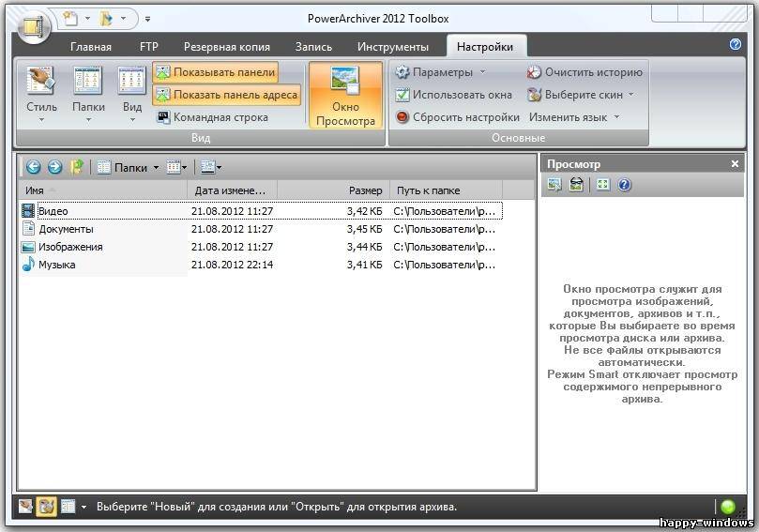Select the Документы library item
The image size is (759, 532).
(262, 229)
